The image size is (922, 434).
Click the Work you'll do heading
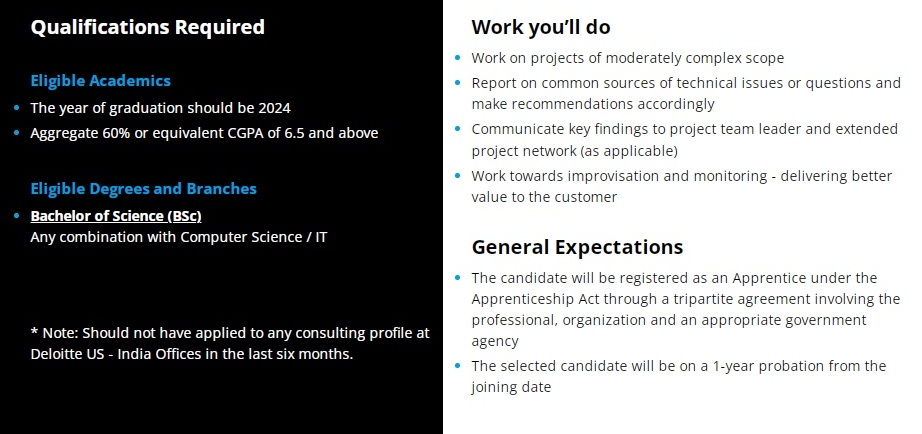pyautogui.click(x=541, y=27)
